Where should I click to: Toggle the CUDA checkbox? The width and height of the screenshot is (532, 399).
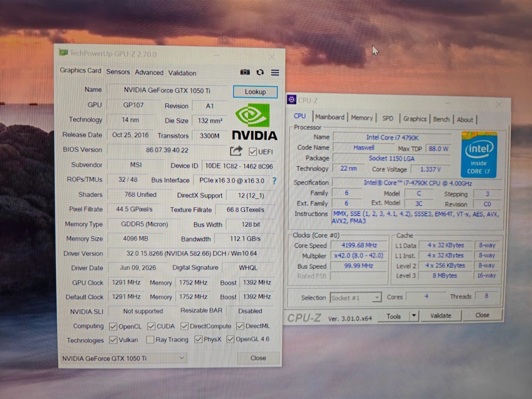coord(151,326)
